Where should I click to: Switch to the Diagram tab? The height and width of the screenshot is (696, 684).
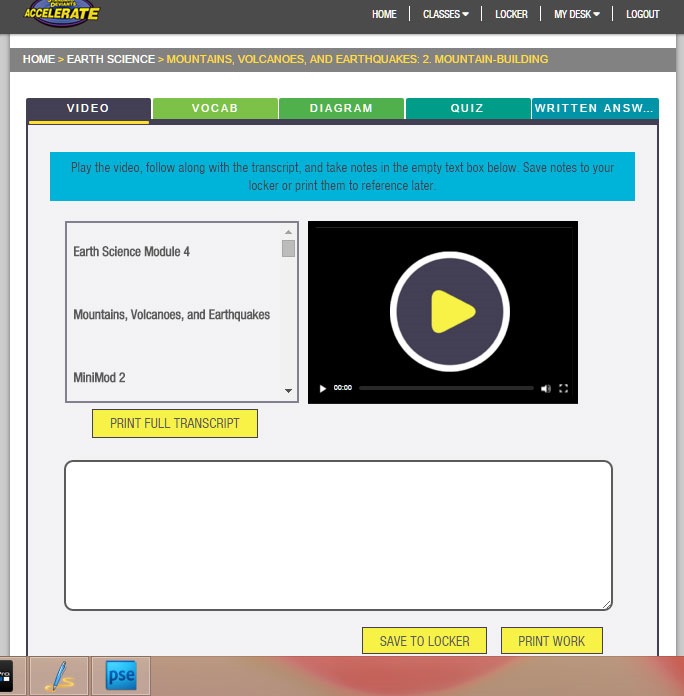(341, 108)
